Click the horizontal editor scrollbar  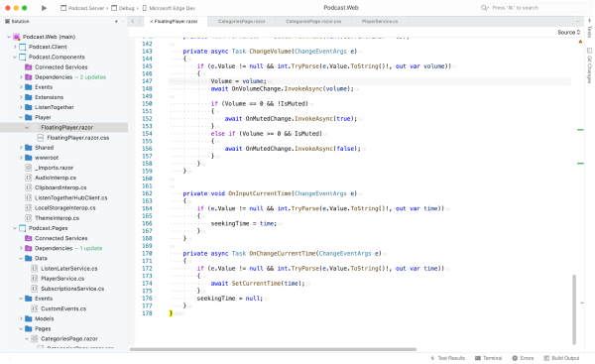273,349
